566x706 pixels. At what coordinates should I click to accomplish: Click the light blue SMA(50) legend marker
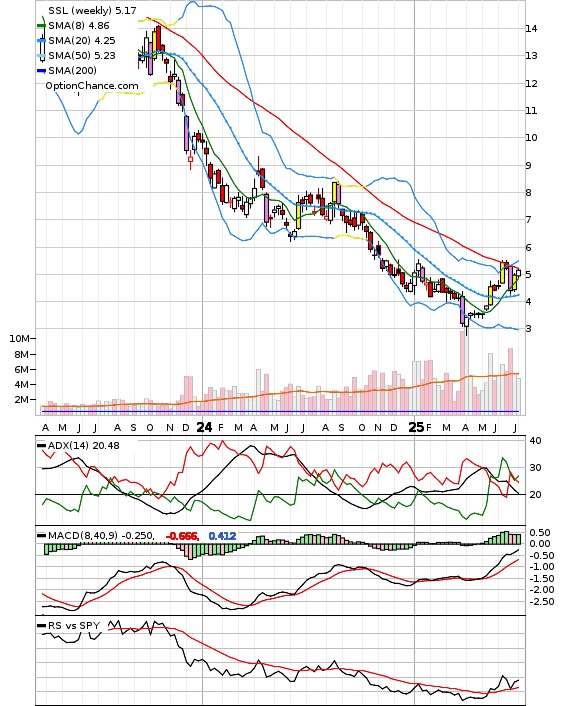coord(41,56)
